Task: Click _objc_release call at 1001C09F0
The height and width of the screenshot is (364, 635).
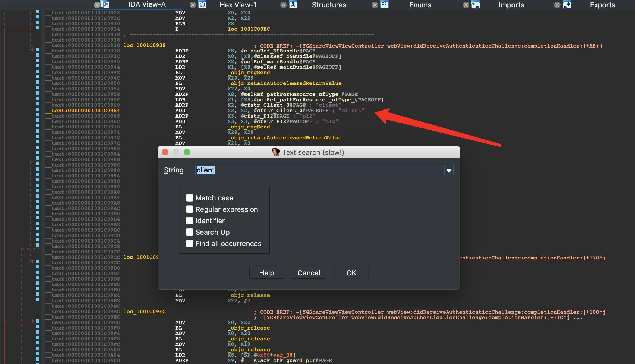Action: point(249,328)
